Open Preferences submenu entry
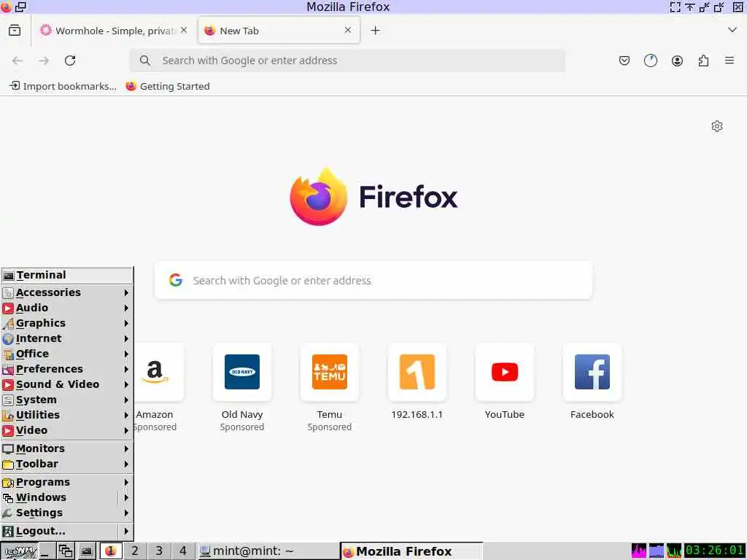The height and width of the screenshot is (560, 747). pos(66,369)
